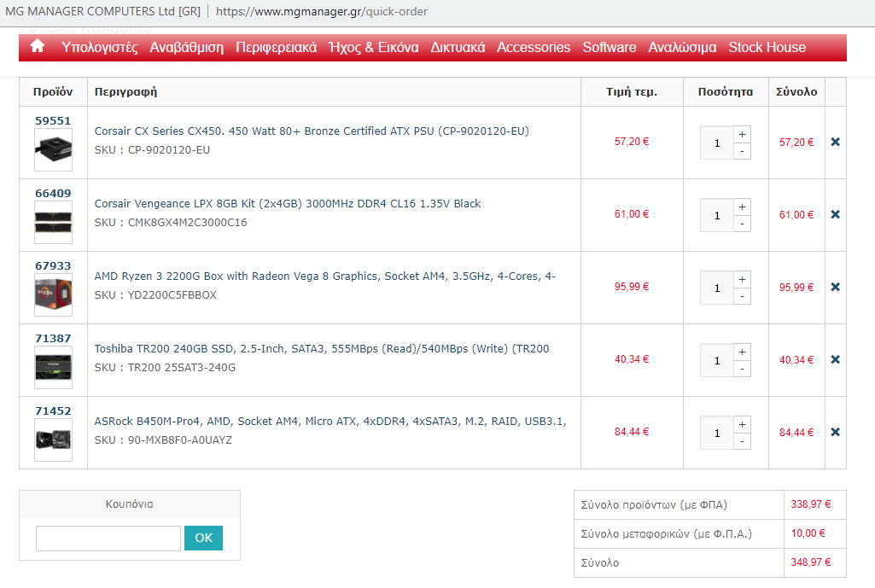Open Corsair CX Series CX450 product link
The image size is (875, 588).
[x=312, y=131]
